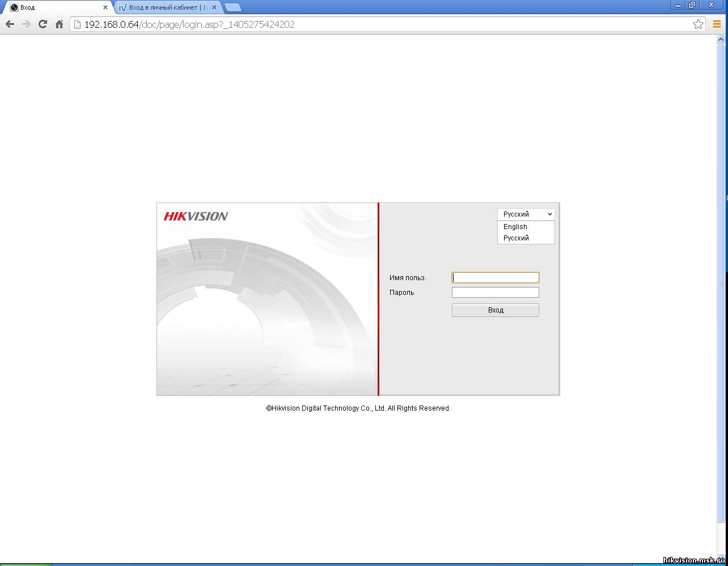Click the "Вход" login button
This screenshot has height=566, width=728.
[x=496, y=310]
